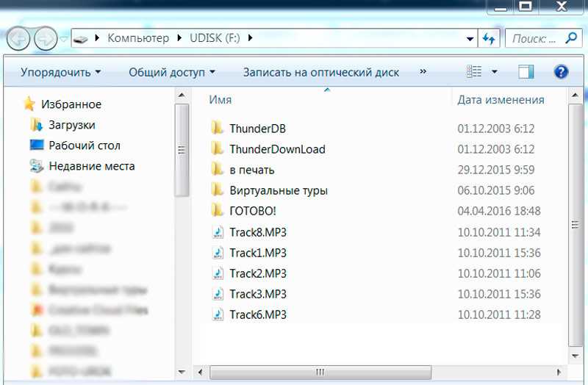Click date 29.12.2015 9:59 of в печать
588x385 pixels.
coord(495,170)
